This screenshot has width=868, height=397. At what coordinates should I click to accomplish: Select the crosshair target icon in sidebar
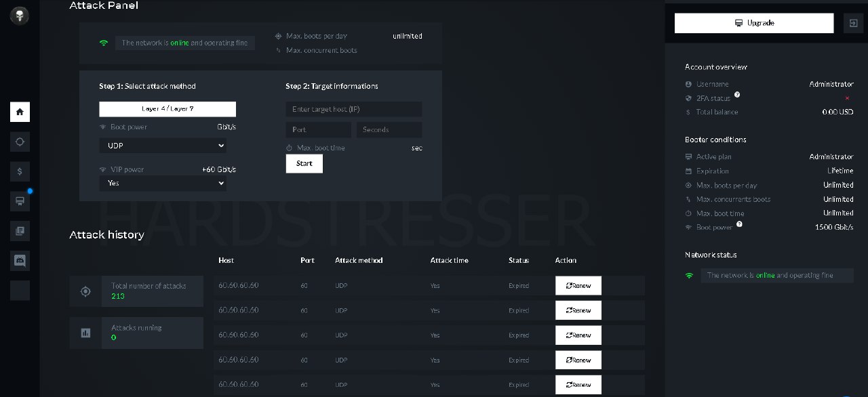20,142
